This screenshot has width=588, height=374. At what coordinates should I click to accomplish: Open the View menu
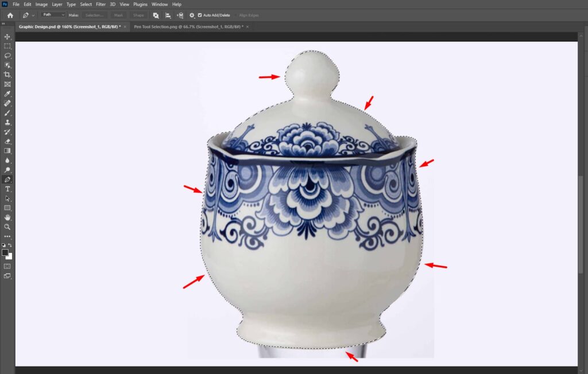[x=124, y=5]
